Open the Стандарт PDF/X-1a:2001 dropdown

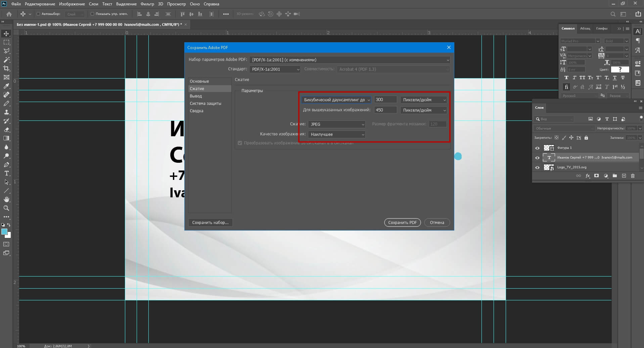tap(275, 69)
